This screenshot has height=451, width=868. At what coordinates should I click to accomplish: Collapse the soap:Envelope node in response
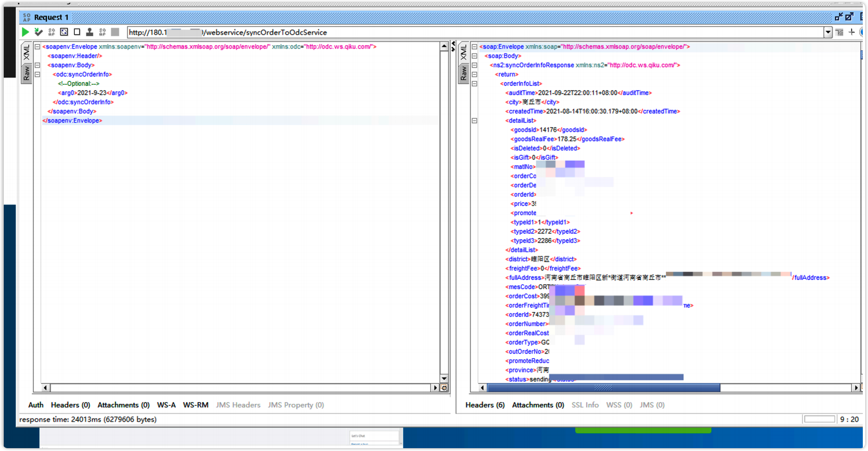click(474, 47)
